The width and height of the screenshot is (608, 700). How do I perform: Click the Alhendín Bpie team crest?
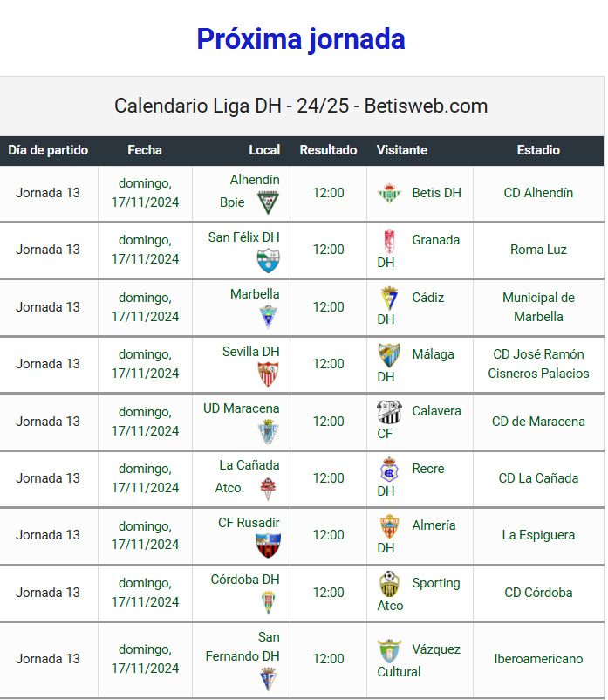268,202
